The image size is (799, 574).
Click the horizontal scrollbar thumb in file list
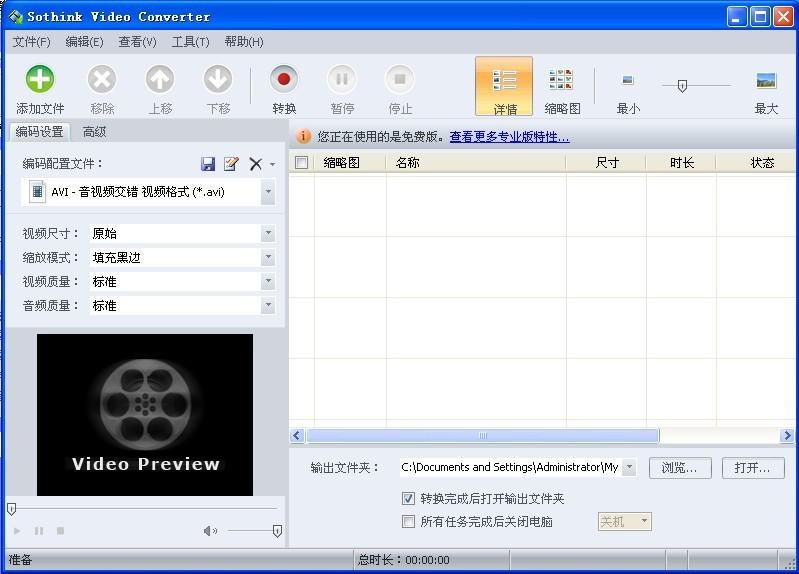tap(483, 435)
